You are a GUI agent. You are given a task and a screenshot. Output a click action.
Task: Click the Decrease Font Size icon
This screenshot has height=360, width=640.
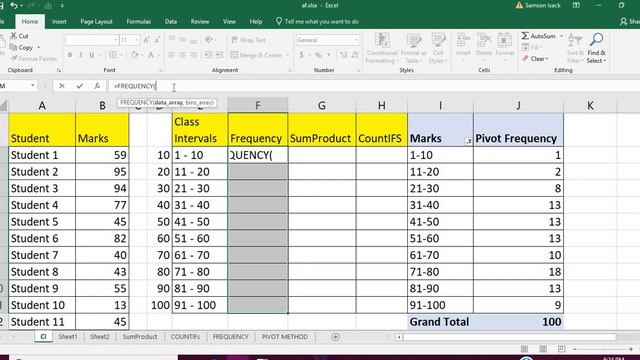coord(157,40)
